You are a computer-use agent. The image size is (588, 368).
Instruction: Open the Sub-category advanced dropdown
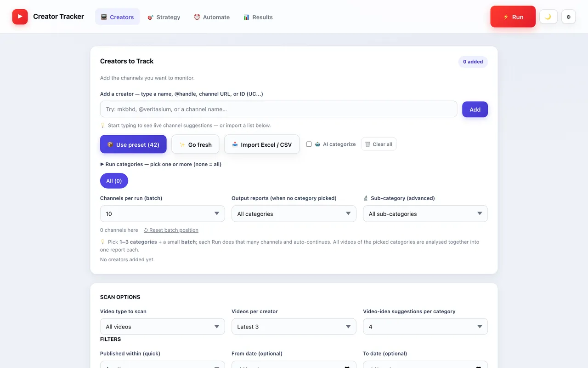(x=425, y=214)
